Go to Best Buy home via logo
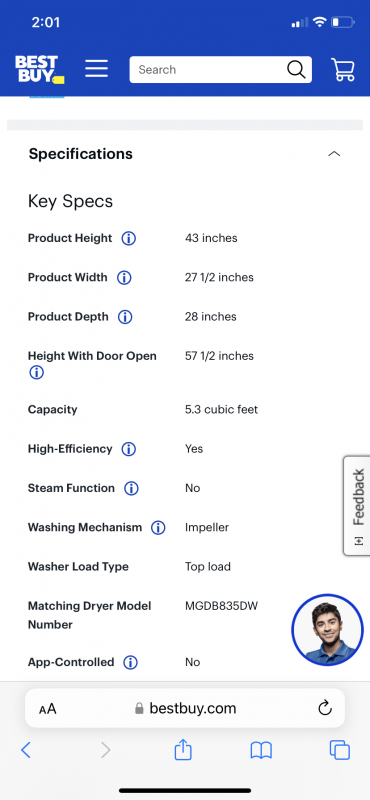This screenshot has height=800, width=370. 39,69
